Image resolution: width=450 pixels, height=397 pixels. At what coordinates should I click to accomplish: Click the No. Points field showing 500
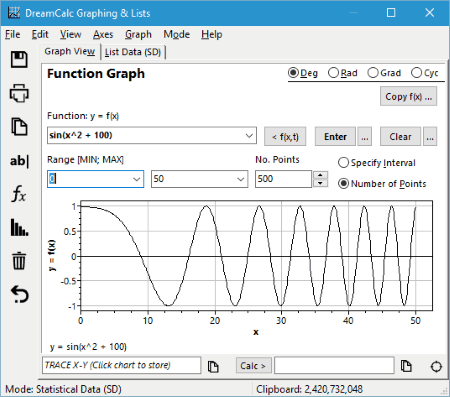click(284, 179)
